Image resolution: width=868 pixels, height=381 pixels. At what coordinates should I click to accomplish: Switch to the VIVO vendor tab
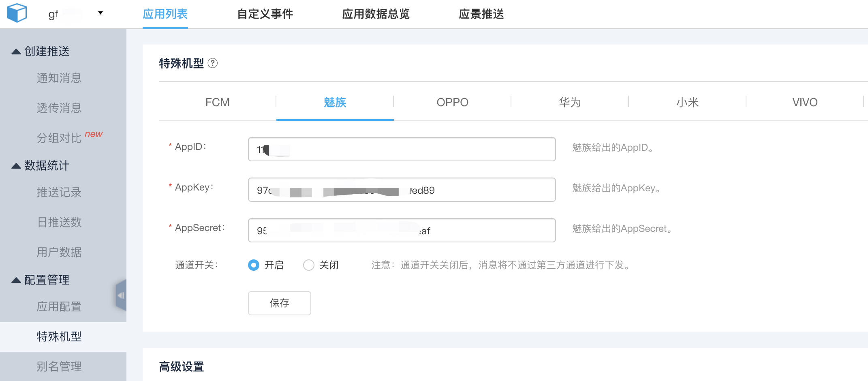point(805,102)
